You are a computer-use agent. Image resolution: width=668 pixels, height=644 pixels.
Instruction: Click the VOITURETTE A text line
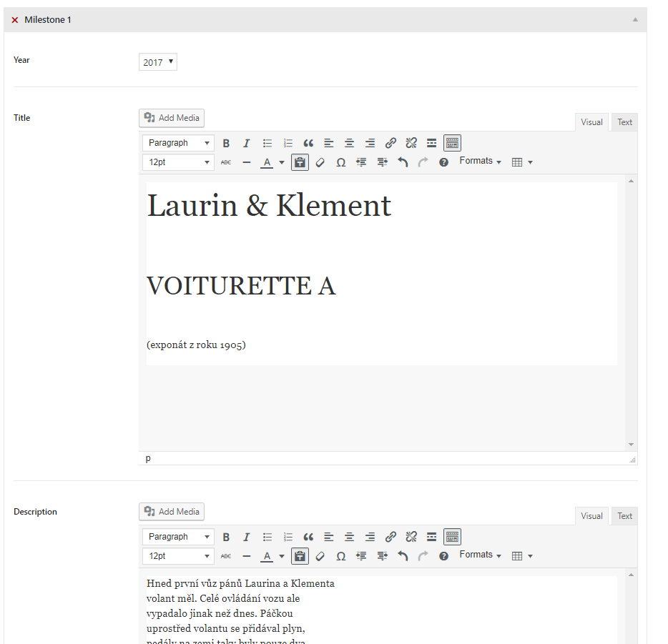[241, 286]
